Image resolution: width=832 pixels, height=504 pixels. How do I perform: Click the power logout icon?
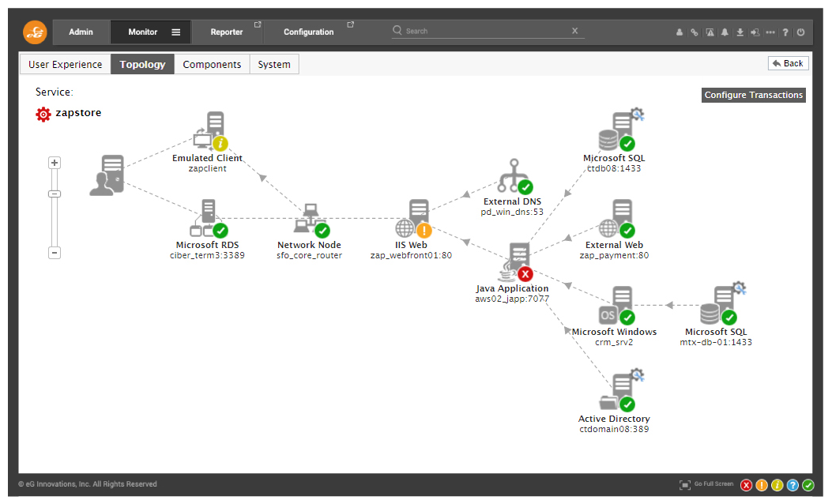pyautogui.click(x=800, y=32)
